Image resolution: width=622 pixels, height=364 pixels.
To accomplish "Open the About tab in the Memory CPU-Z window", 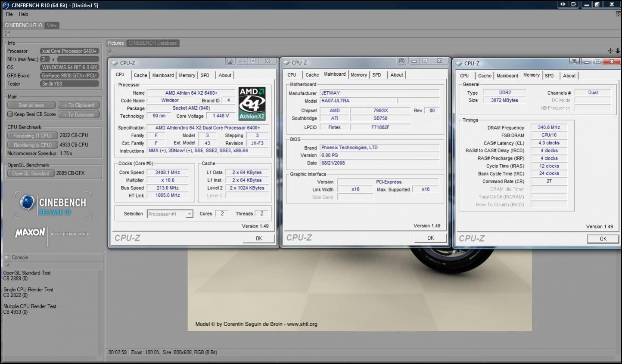I will (569, 76).
